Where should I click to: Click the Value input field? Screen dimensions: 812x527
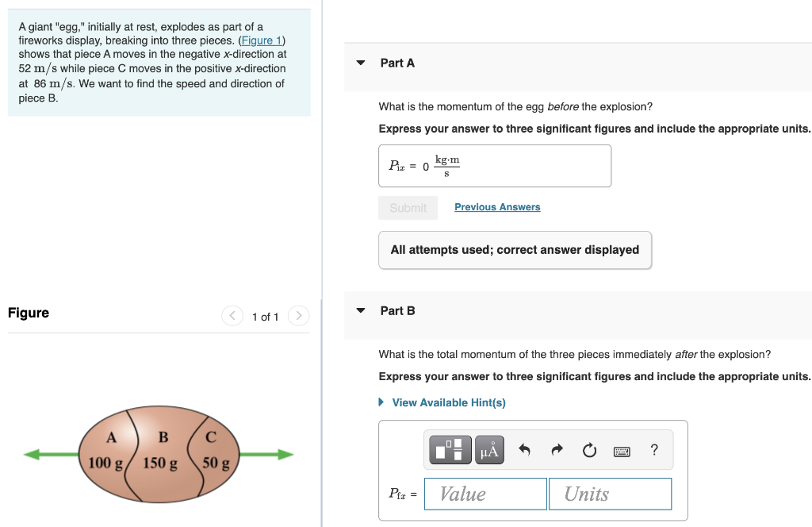(x=485, y=493)
